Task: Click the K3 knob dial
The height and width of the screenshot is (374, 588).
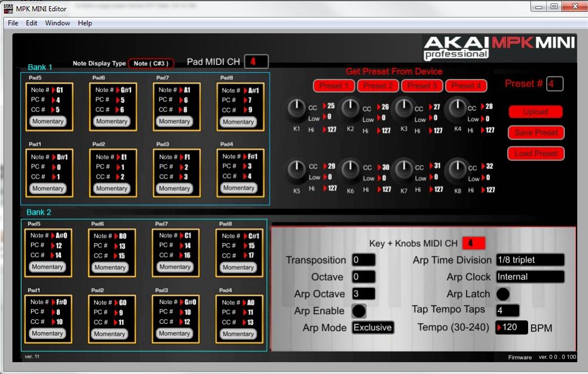Action: tap(404, 108)
